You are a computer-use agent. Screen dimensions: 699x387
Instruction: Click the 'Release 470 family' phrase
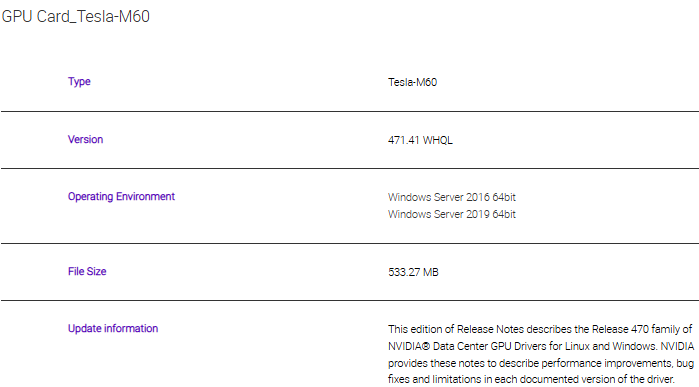(636, 329)
